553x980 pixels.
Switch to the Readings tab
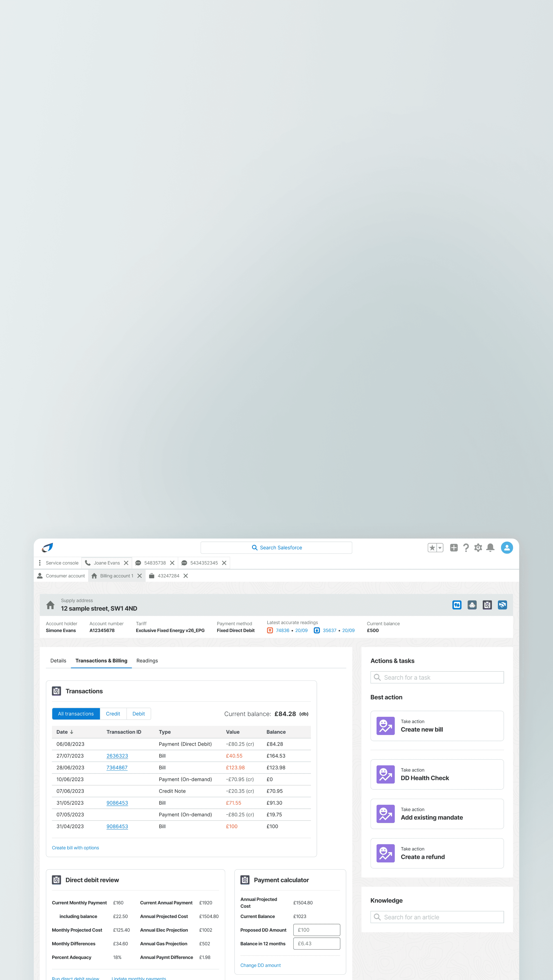click(x=147, y=661)
